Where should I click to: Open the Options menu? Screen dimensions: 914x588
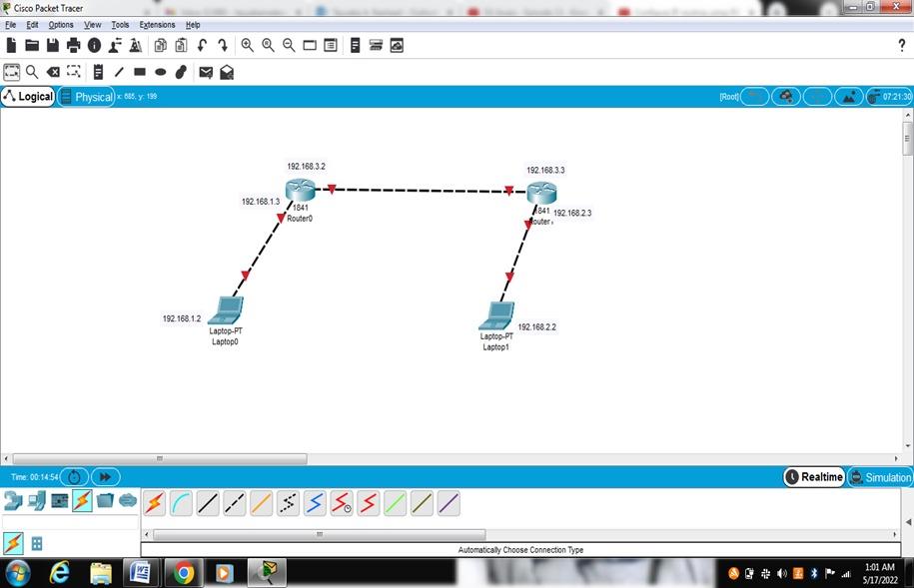[x=61, y=25]
